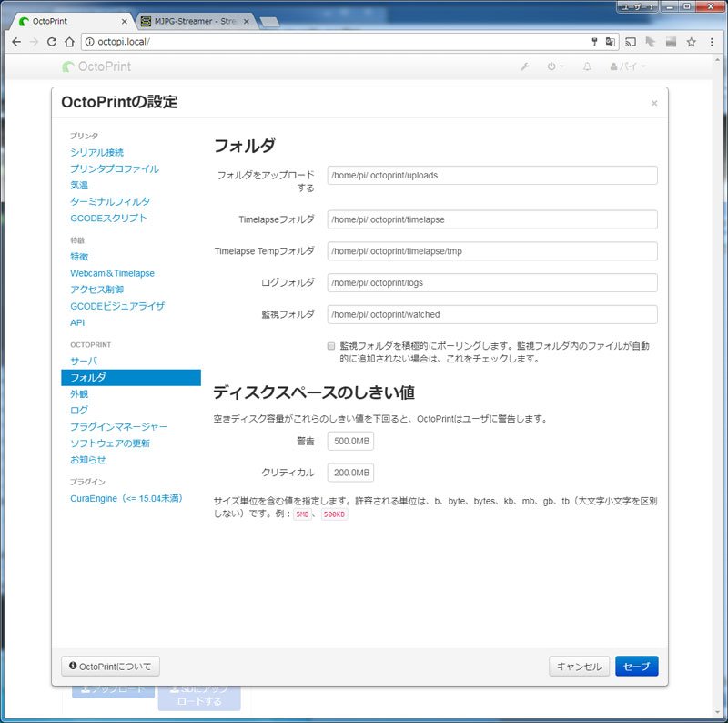Open a new browser tab
Screen dimensions: 728x723
[269, 22]
